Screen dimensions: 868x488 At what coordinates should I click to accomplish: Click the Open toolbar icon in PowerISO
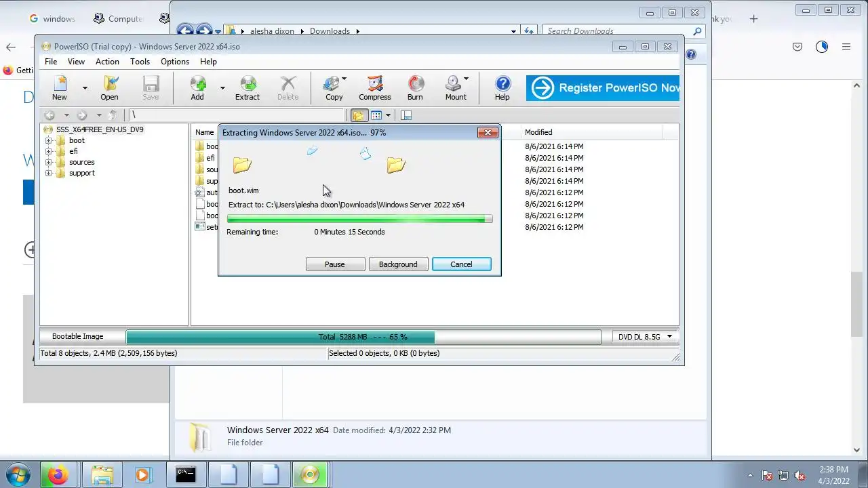click(109, 88)
